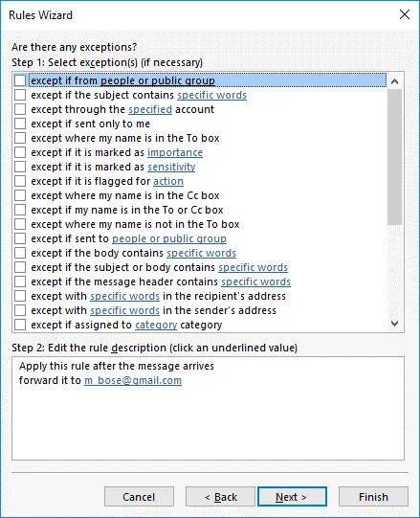Click the 'specified' account link
This screenshot has width=420, height=518.
click(150, 109)
